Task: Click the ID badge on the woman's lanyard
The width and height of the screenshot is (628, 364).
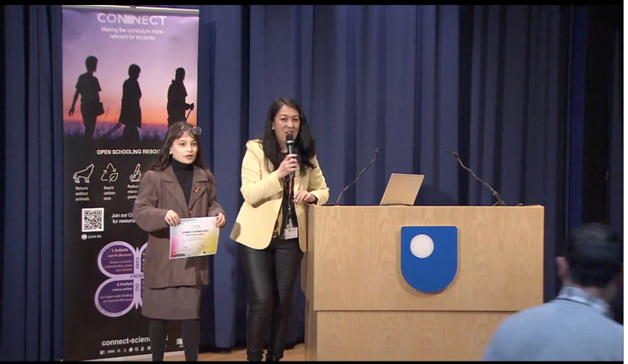Action: click(x=290, y=232)
